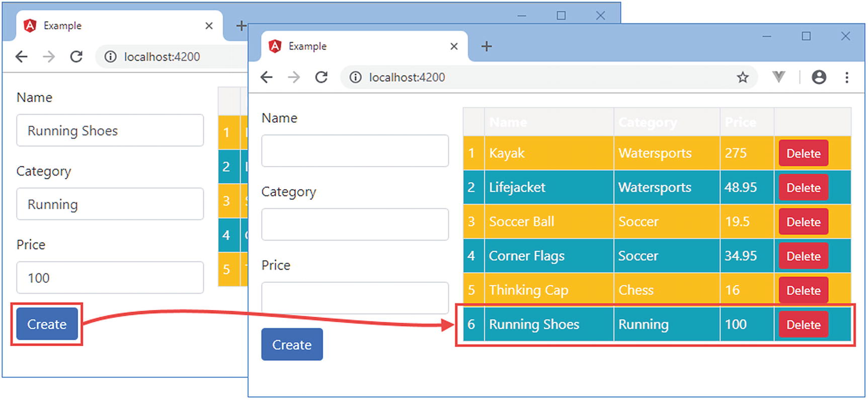Viewport: 868px width, 400px height.
Task: Click the empty Category input field
Action: 355,224
